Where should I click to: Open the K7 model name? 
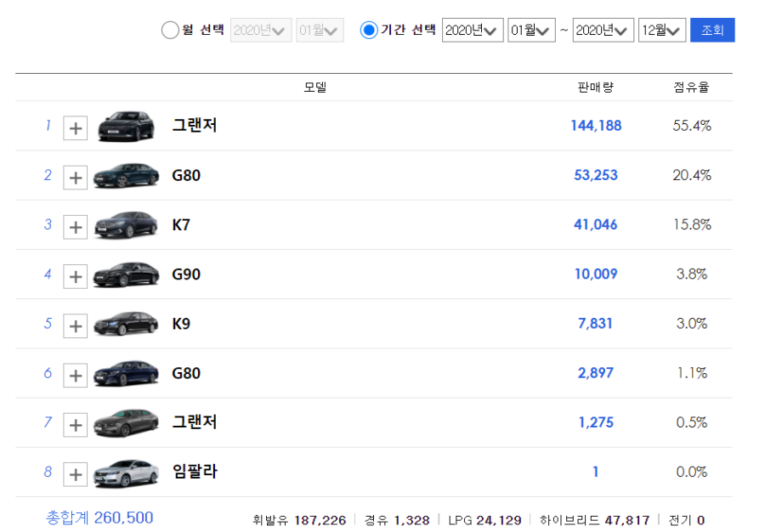pos(181,225)
